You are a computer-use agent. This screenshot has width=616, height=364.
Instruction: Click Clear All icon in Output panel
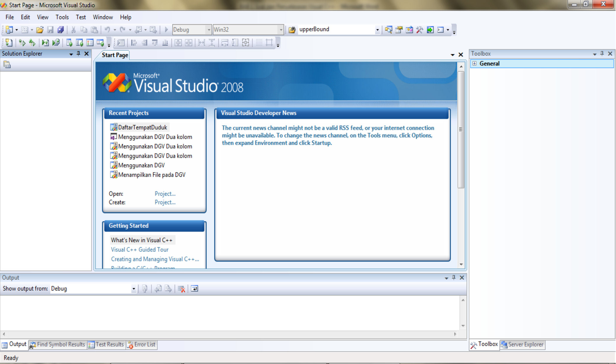(x=181, y=289)
